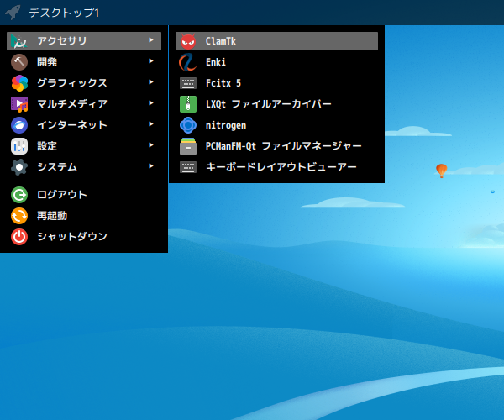Select the アクセサリ menu label
This screenshot has width=504, height=420.
[61, 41]
